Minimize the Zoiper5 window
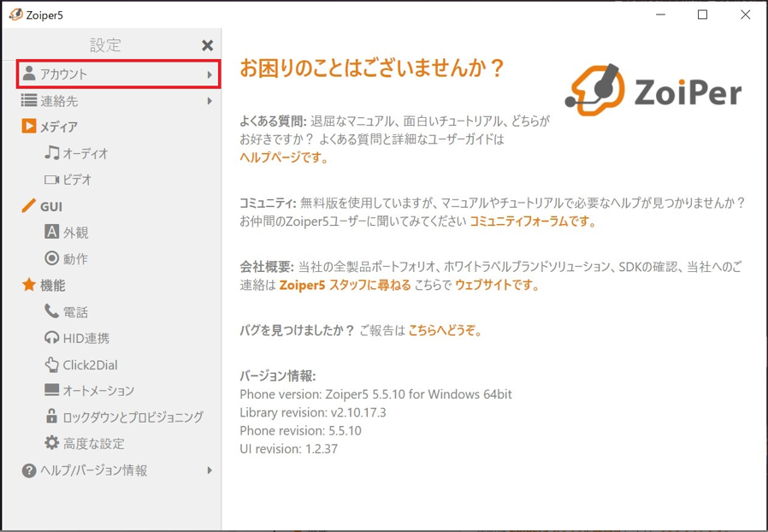The width and height of the screenshot is (768, 532). [x=661, y=15]
